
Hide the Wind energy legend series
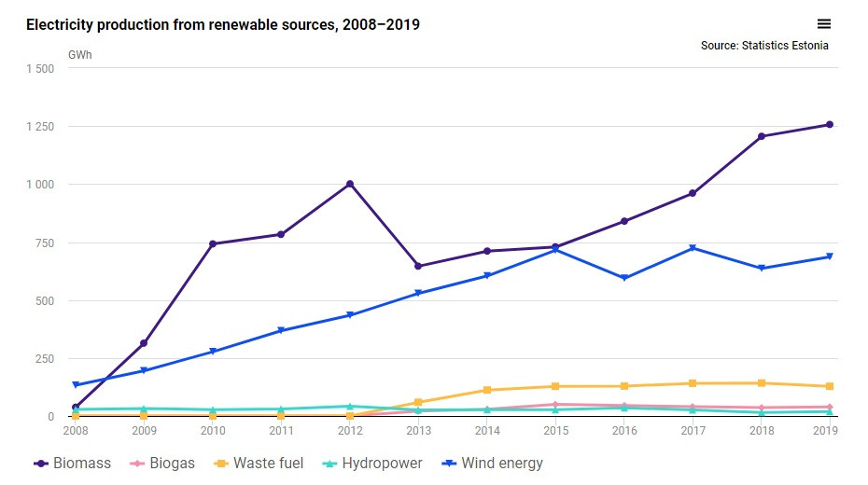click(x=502, y=464)
